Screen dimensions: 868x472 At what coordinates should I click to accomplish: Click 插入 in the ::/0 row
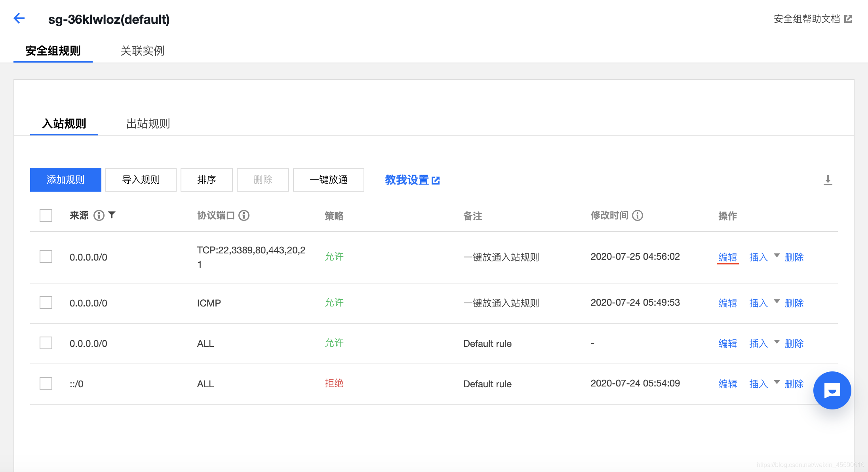coord(759,384)
